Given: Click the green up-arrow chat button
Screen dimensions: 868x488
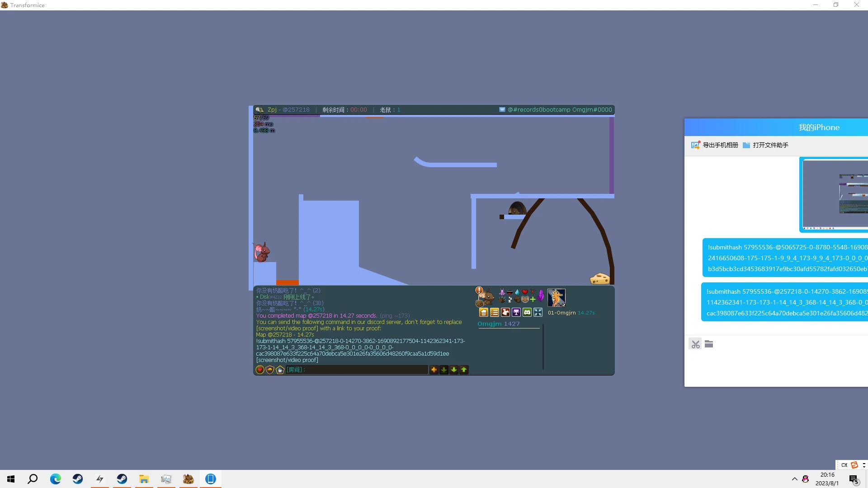Looking at the screenshot, I should (x=464, y=370).
